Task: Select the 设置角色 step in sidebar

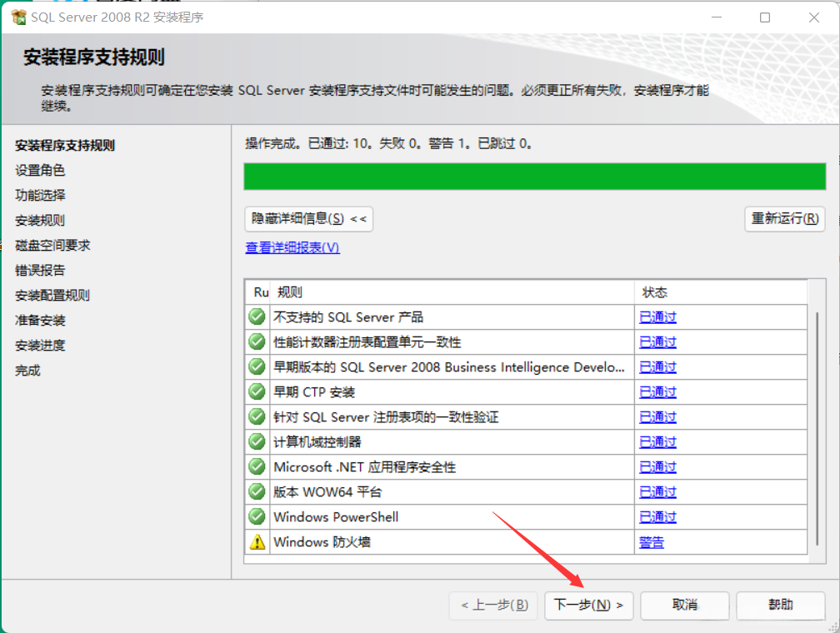Action: coord(40,170)
